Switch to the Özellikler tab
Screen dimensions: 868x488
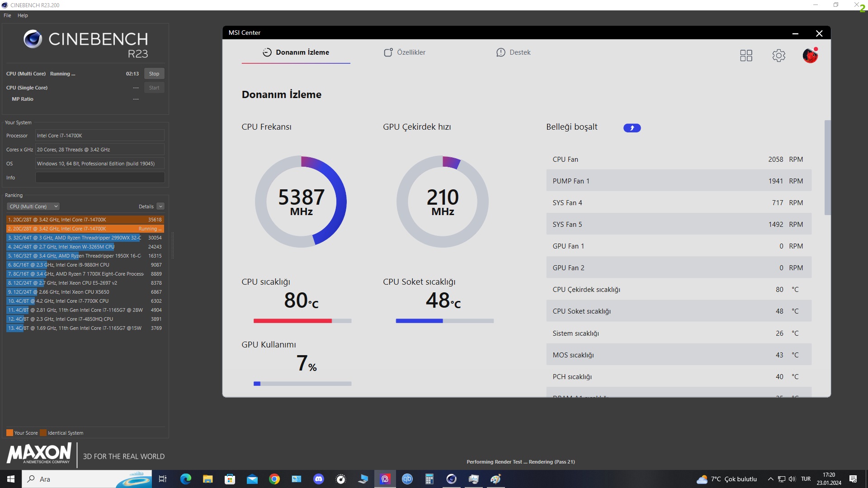point(405,52)
